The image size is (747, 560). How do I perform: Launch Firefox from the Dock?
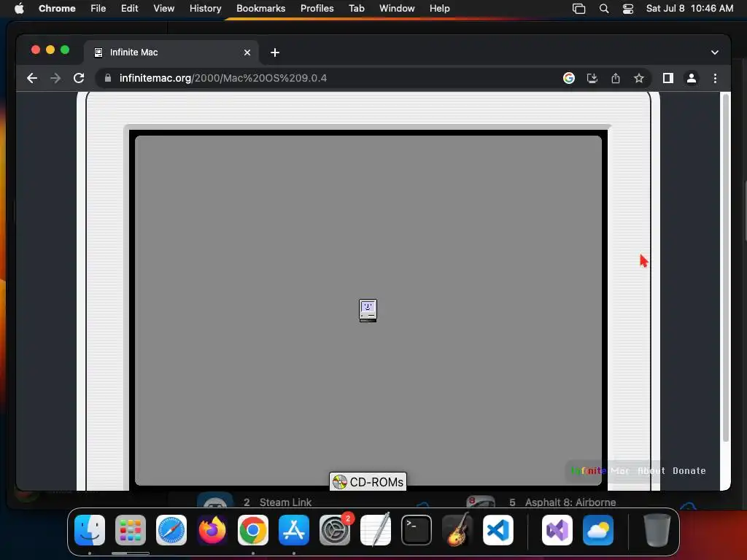(x=212, y=530)
